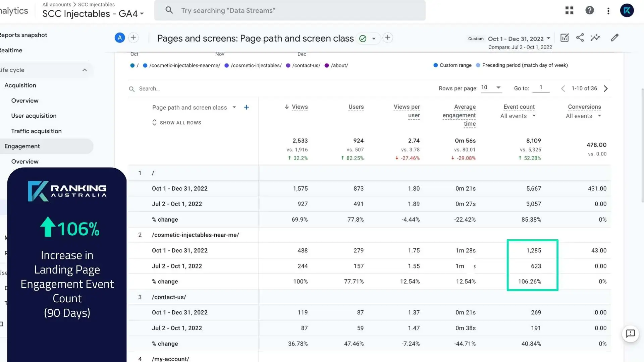Open the Insights sparkle icon

(595, 38)
